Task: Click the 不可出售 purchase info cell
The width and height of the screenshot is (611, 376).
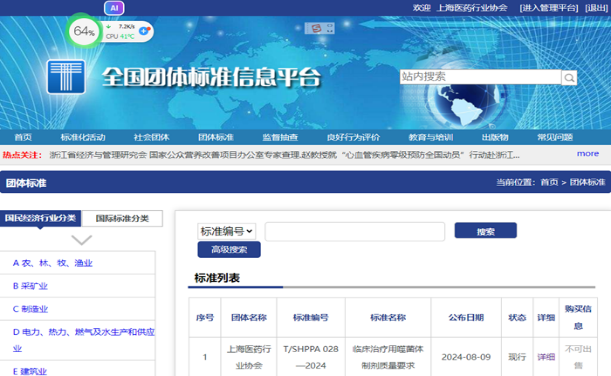Action: [578, 357]
